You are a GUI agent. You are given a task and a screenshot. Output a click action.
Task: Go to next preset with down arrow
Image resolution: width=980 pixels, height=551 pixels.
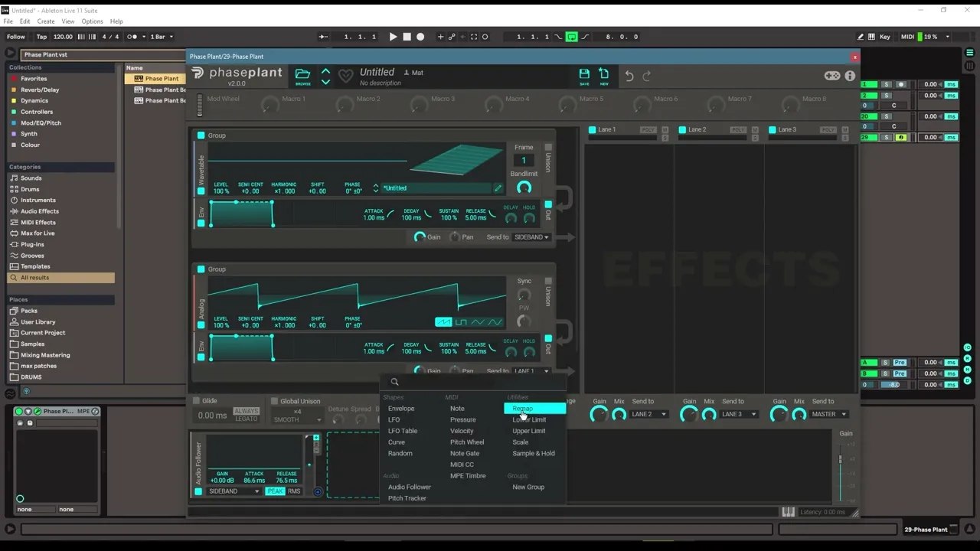pos(325,81)
